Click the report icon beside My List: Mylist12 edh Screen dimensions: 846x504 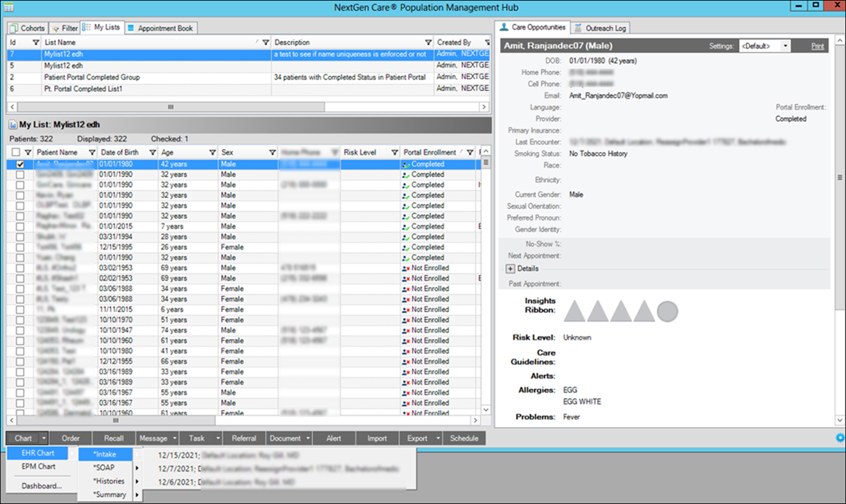(x=13, y=125)
